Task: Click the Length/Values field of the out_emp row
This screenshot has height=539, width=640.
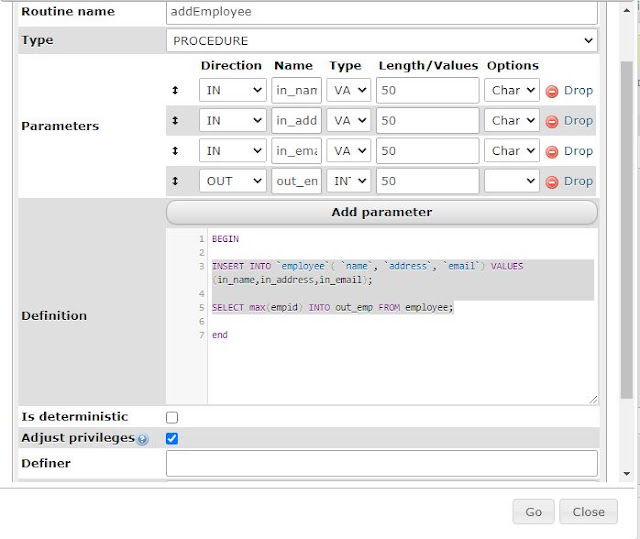Action: (x=427, y=181)
